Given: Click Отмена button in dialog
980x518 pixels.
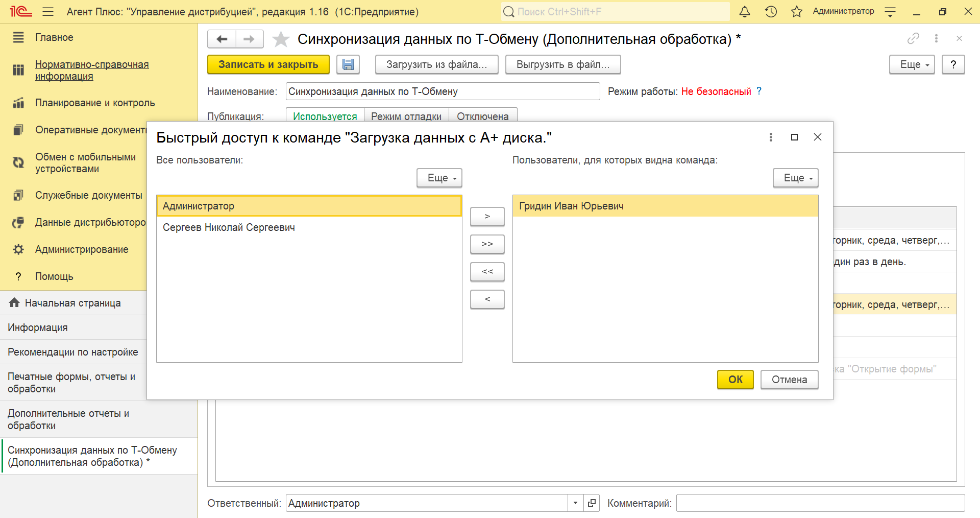Looking at the screenshot, I should [790, 380].
